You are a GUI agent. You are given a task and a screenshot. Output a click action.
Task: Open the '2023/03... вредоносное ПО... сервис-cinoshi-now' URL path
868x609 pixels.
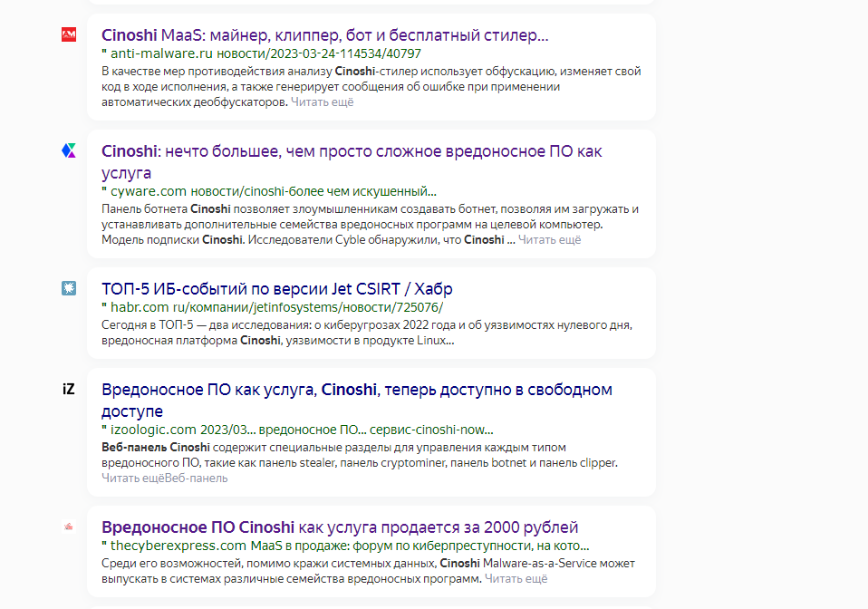click(347, 430)
